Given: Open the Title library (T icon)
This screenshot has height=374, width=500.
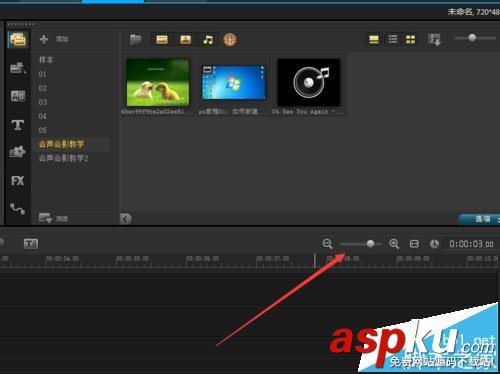Looking at the screenshot, I should point(18,125).
